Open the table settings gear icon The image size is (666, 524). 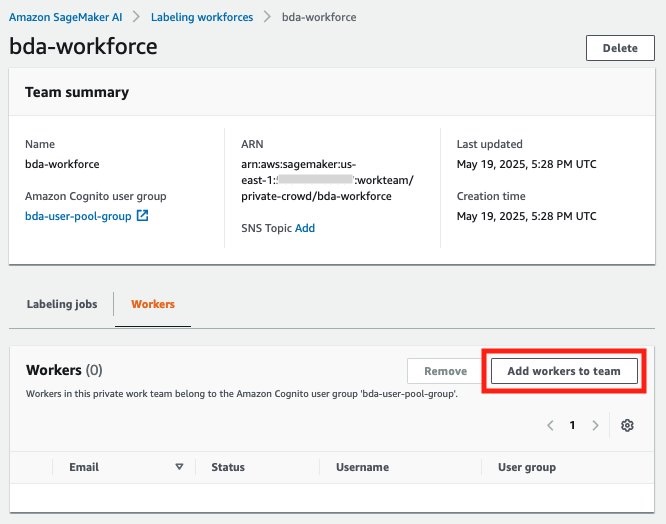click(x=627, y=425)
